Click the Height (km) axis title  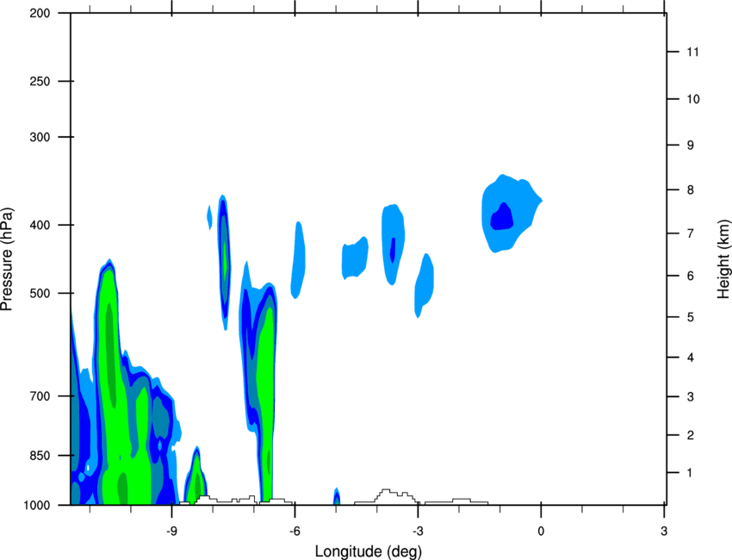click(x=723, y=259)
